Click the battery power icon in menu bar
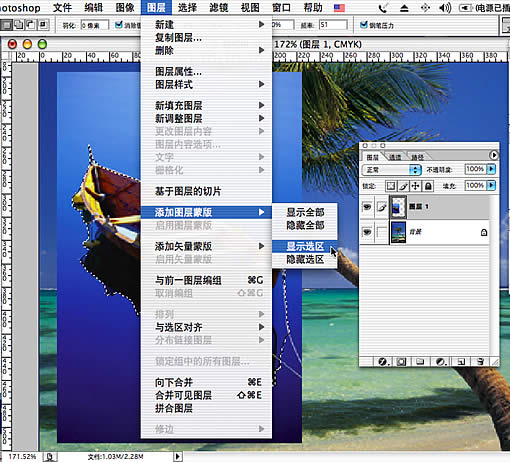This screenshot has width=510, height=462. click(466, 8)
